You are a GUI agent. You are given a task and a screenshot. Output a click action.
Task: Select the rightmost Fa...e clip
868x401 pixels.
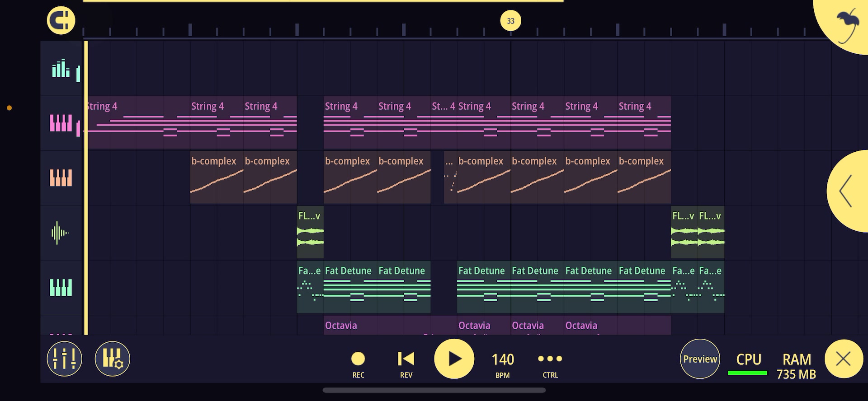711,287
